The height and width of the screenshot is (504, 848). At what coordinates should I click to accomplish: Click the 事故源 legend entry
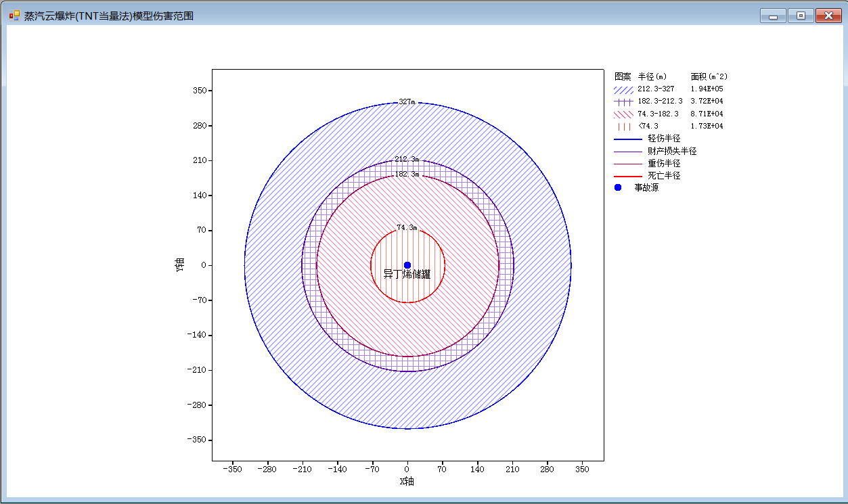pyautogui.click(x=646, y=187)
